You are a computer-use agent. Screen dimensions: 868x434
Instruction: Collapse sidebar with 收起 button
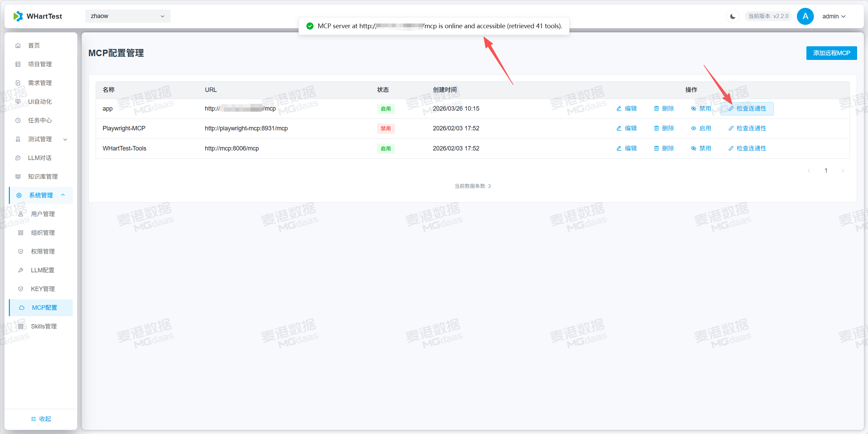(x=41, y=419)
